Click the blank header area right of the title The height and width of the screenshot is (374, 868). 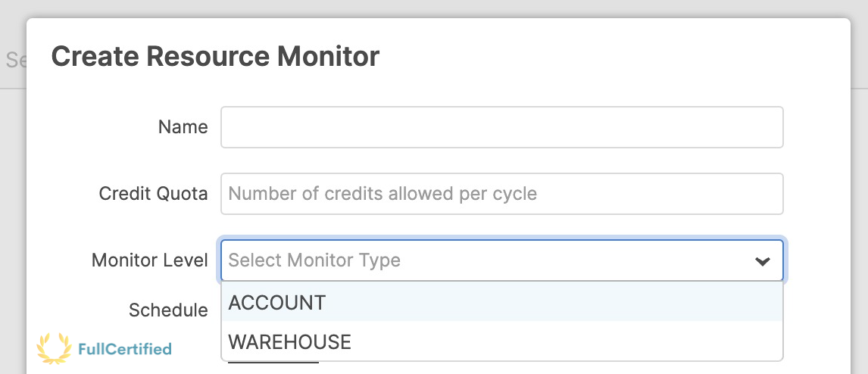606,57
